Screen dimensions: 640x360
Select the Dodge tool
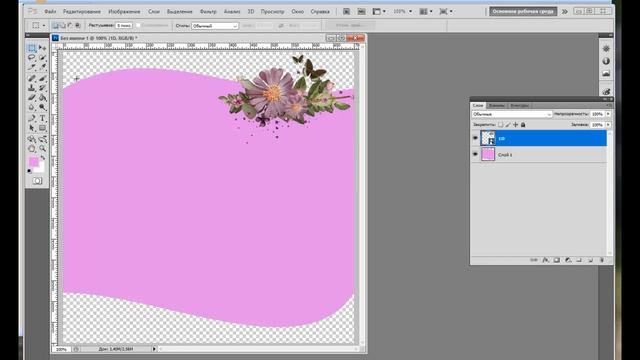click(x=42, y=107)
